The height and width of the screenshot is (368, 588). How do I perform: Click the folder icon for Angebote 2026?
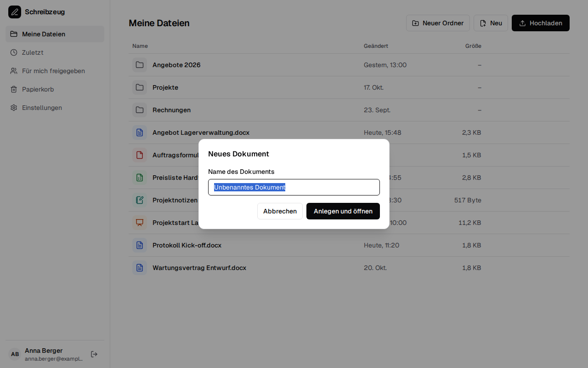[x=140, y=65]
